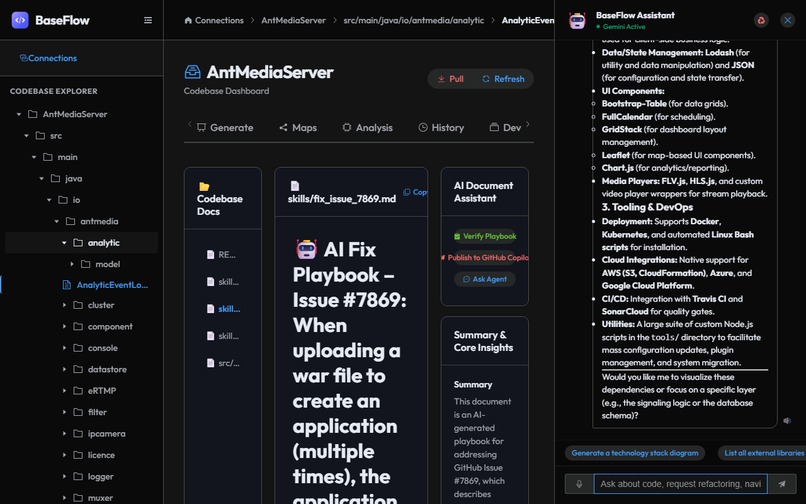Close the BaseFlow Assistant panel
This screenshot has height=504, width=806.
tap(787, 21)
